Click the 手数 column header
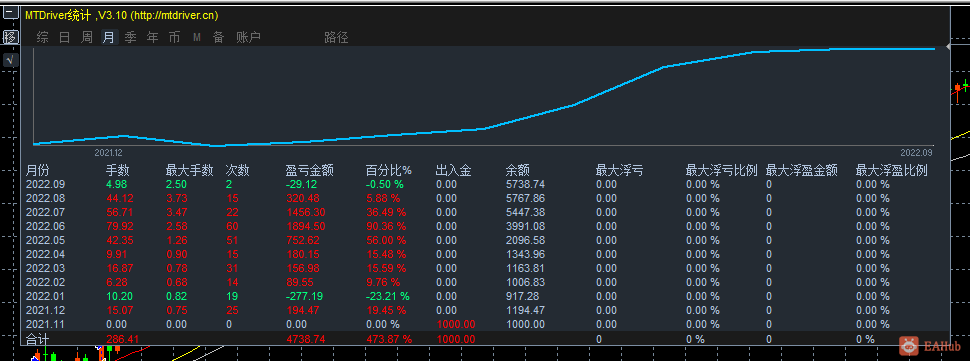The image size is (970, 361). click(118, 171)
